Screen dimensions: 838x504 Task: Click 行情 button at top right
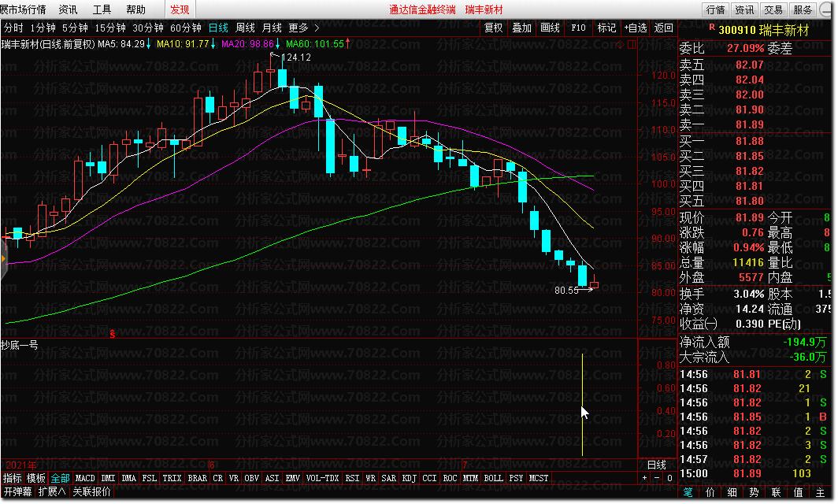tap(716, 9)
